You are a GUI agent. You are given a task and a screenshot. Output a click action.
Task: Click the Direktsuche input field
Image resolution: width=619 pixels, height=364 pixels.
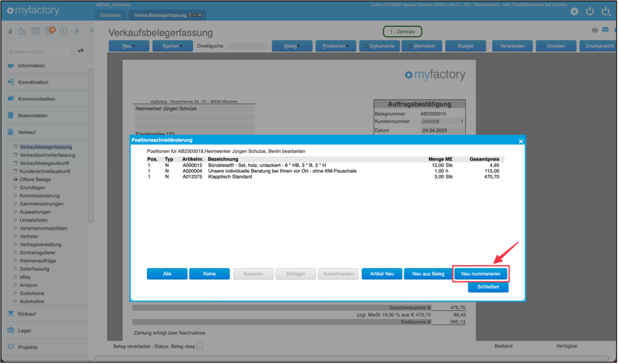247,46
